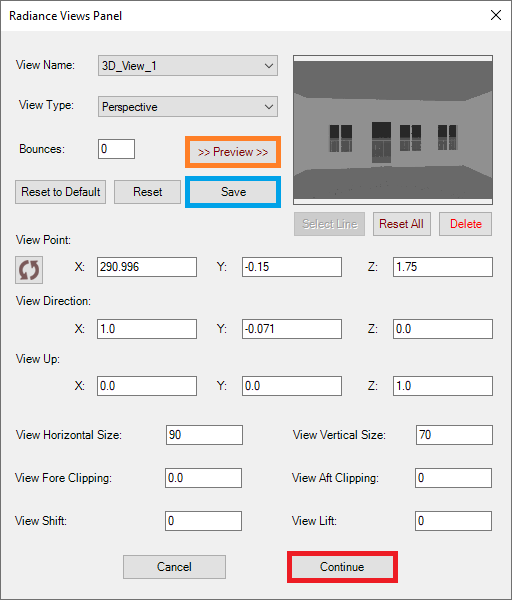
Task: Click the View Point X field
Action: 147,267
